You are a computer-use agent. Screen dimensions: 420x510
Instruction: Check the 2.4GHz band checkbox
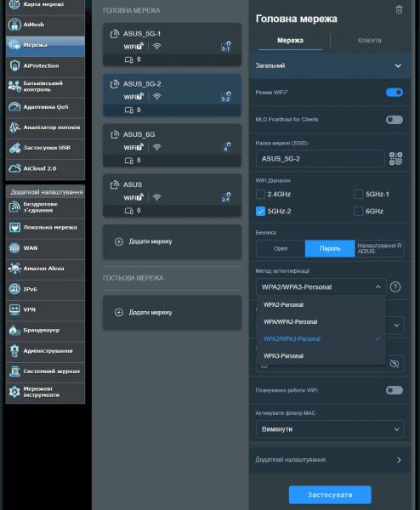coord(260,194)
